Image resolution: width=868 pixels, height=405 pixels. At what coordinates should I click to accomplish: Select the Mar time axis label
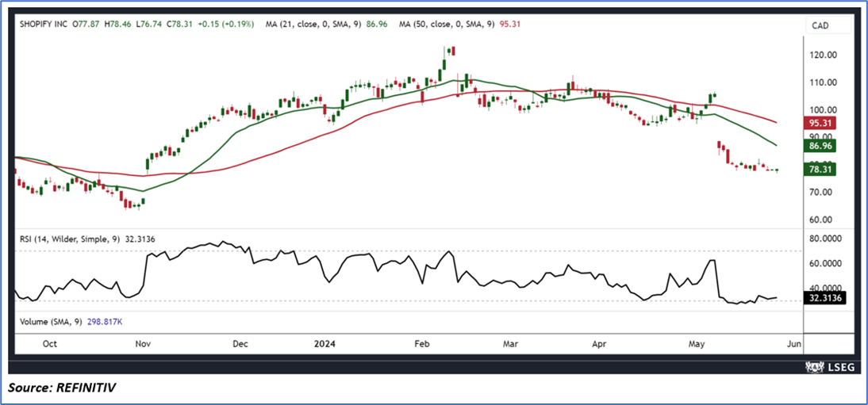(x=510, y=344)
